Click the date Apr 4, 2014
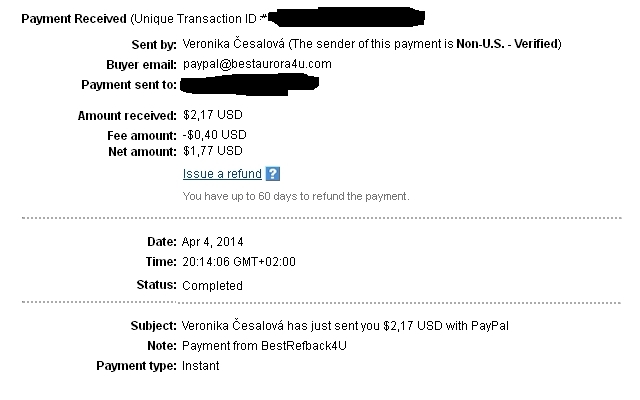 [x=213, y=242]
